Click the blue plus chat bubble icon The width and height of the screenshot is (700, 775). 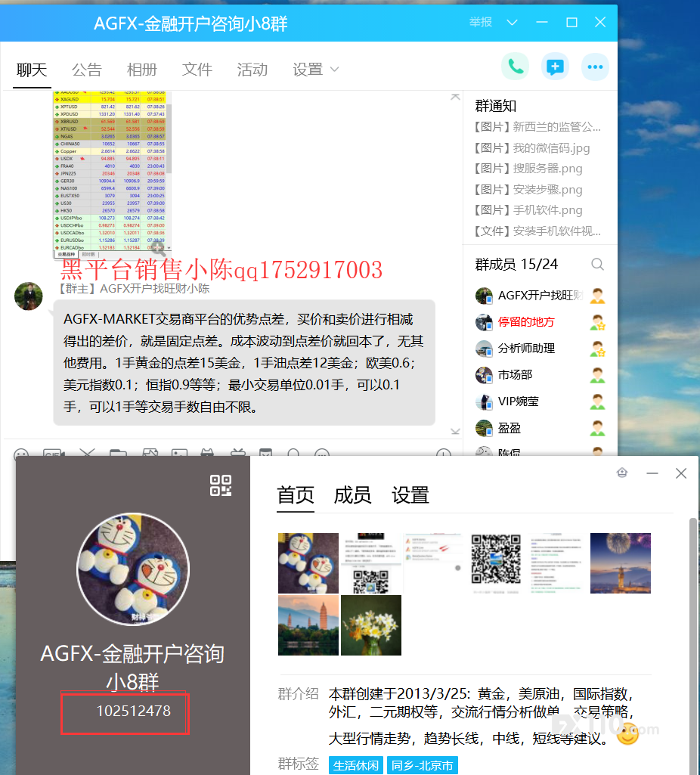(555, 67)
